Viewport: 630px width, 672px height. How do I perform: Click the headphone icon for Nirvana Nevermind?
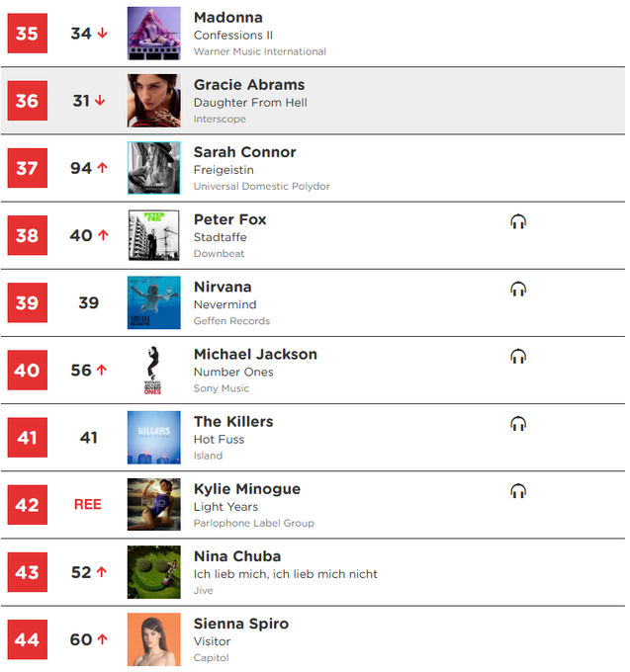click(x=518, y=289)
